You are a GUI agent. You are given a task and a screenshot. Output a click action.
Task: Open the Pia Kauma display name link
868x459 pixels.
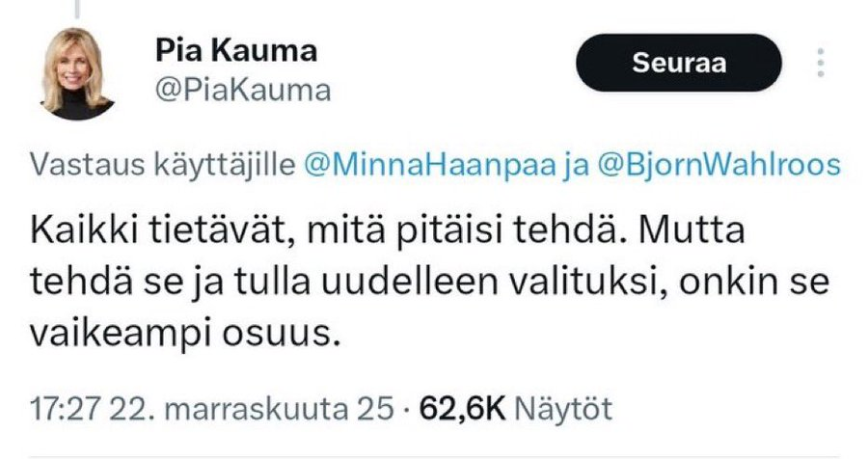(x=235, y=50)
